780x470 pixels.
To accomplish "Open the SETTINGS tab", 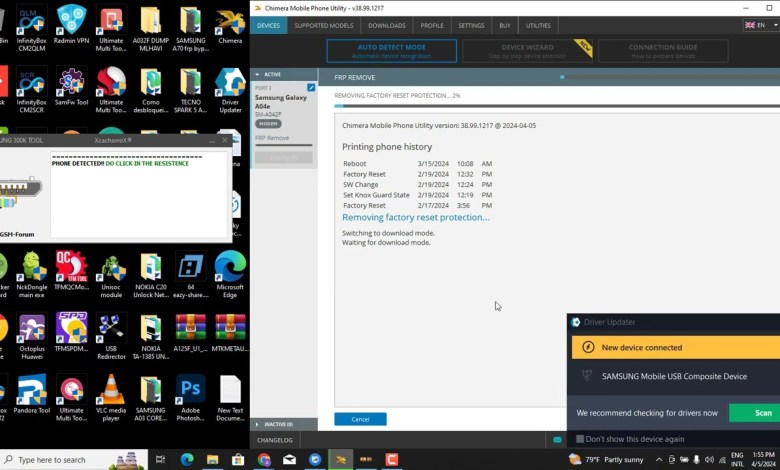I will (x=471, y=25).
